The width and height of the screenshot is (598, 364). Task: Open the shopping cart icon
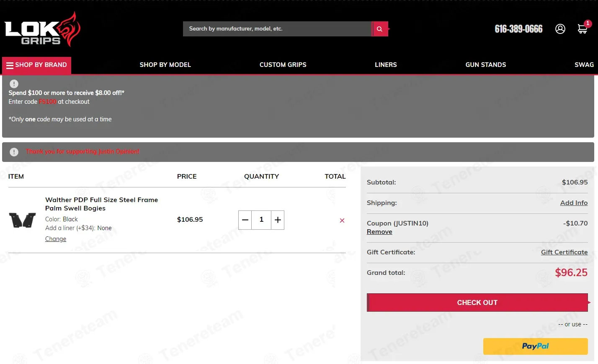coord(582,29)
